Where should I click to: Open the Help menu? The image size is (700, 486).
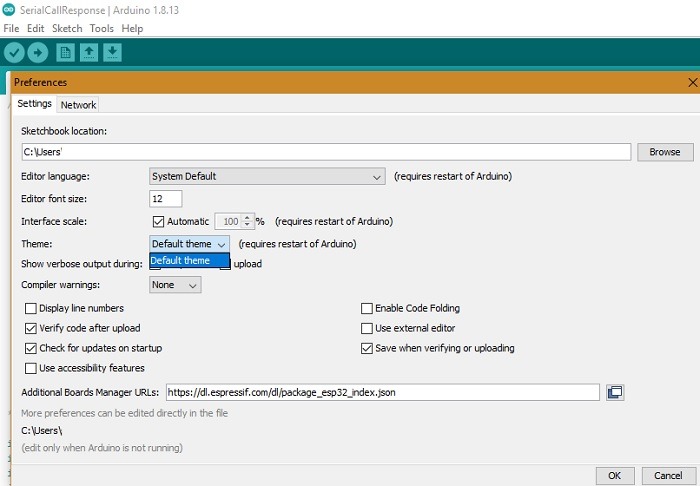[x=132, y=29]
